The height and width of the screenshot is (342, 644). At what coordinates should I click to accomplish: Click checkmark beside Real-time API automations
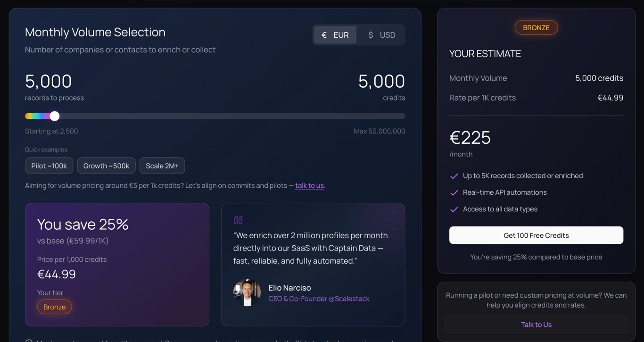coord(454,192)
